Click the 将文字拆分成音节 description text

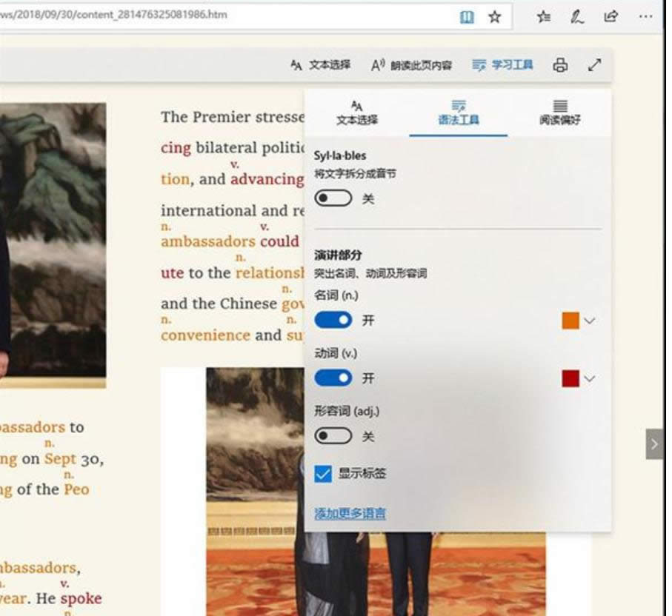(x=355, y=174)
